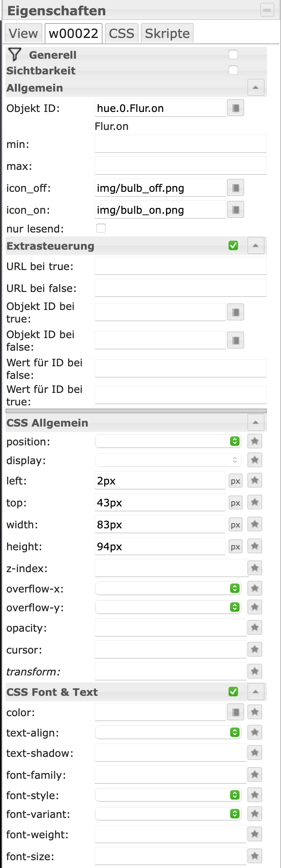
Task: Open the position dropdown
Action: coord(168,441)
